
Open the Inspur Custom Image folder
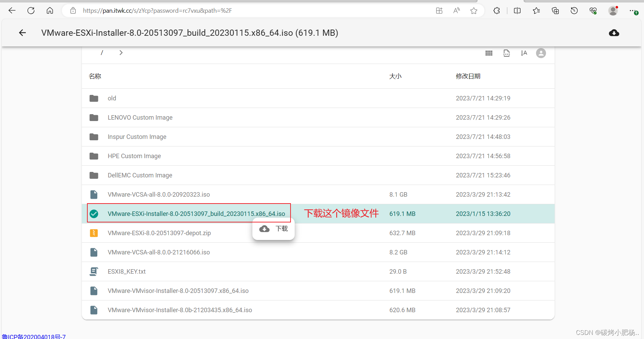137,137
